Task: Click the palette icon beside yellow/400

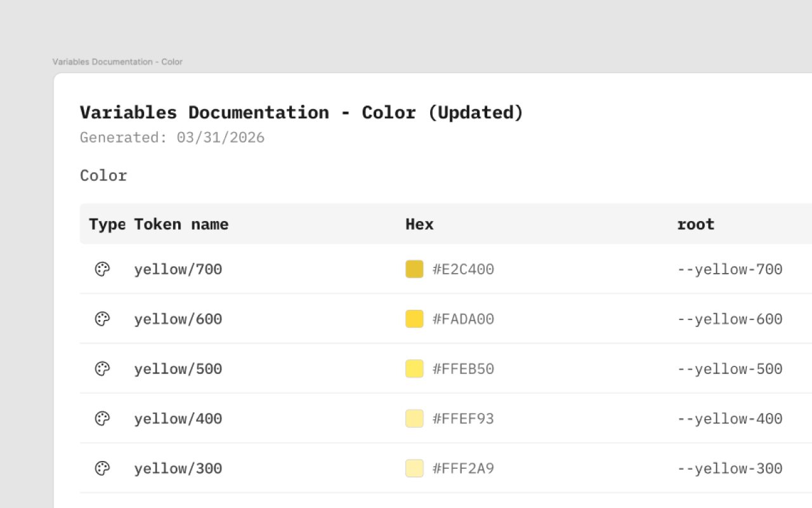Action: (102, 418)
